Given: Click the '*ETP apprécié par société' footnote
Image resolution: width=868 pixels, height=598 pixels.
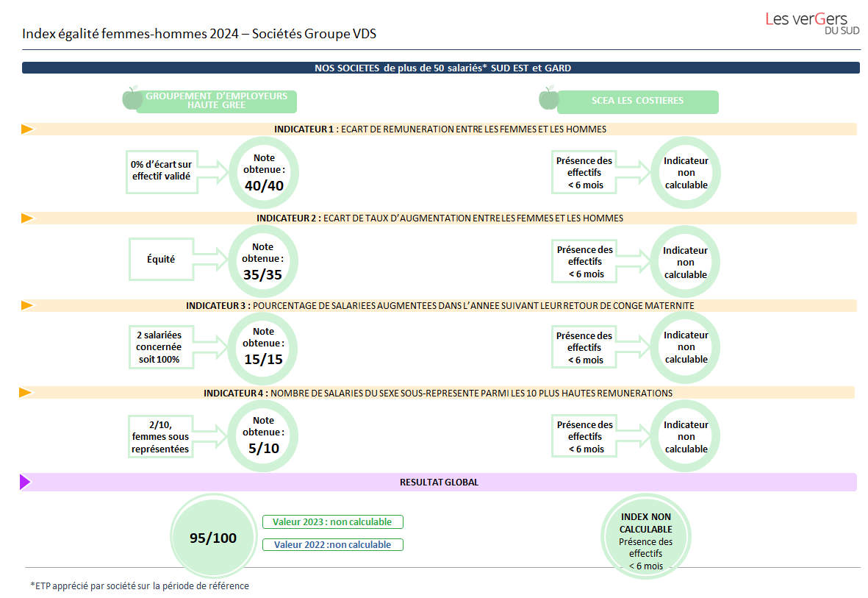Looking at the screenshot, I should coord(140,585).
